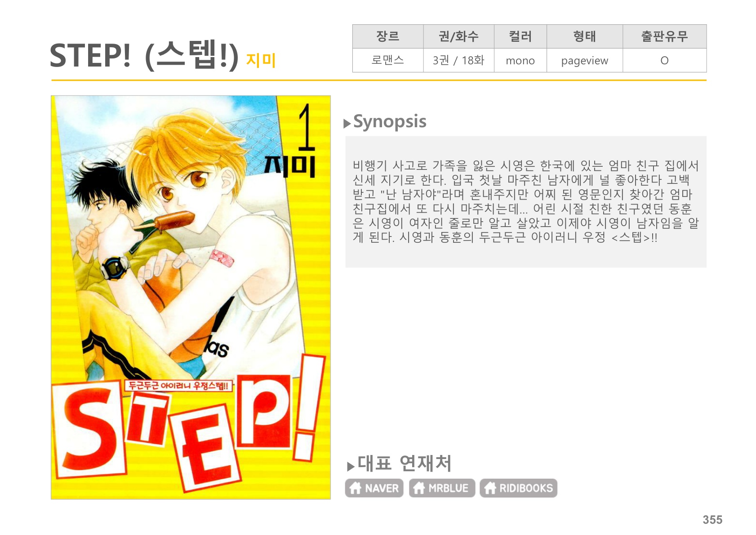Click the 컬러 column header
The image size is (756, 535).
coord(520,36)
